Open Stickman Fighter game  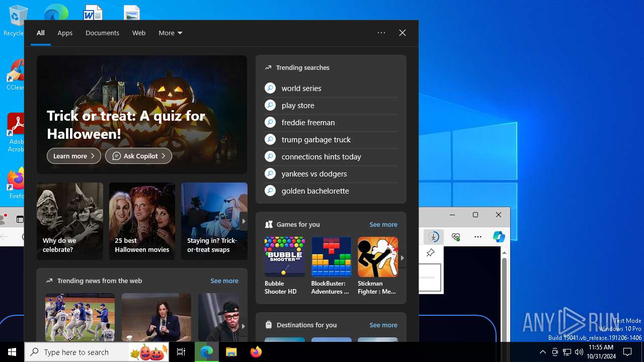378,266
